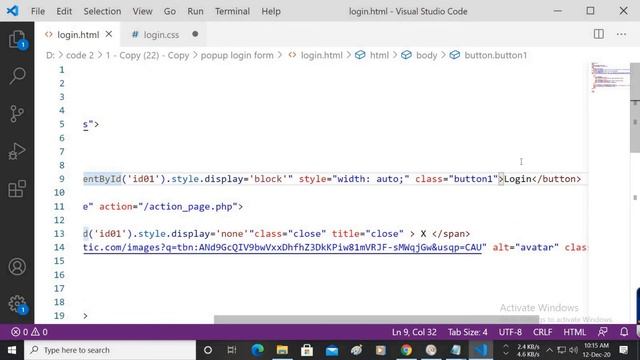Click the underlined image URL on line 14
The image size is (640, 360).
point(282,248)
